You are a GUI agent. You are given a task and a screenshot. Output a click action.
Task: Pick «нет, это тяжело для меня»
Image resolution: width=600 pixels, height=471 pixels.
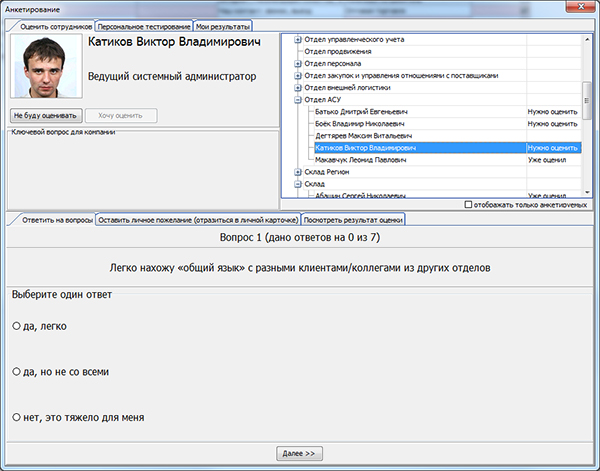click(16, 416)
